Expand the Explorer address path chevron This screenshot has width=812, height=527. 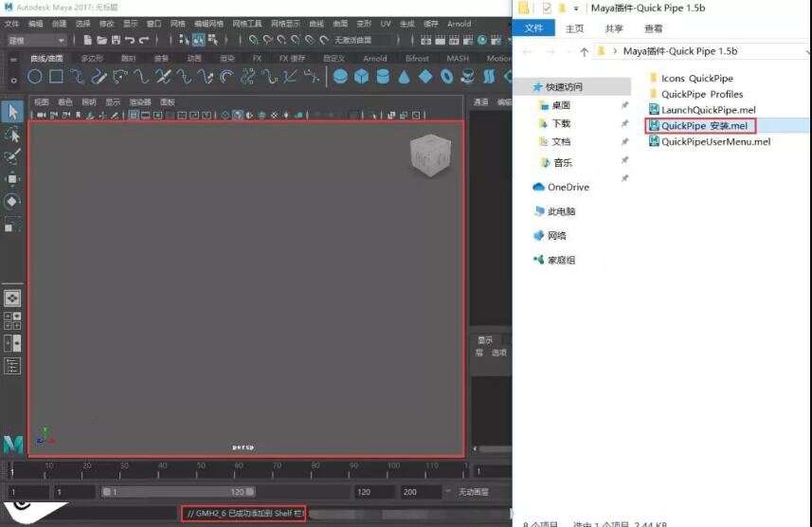tap(615, 51)
